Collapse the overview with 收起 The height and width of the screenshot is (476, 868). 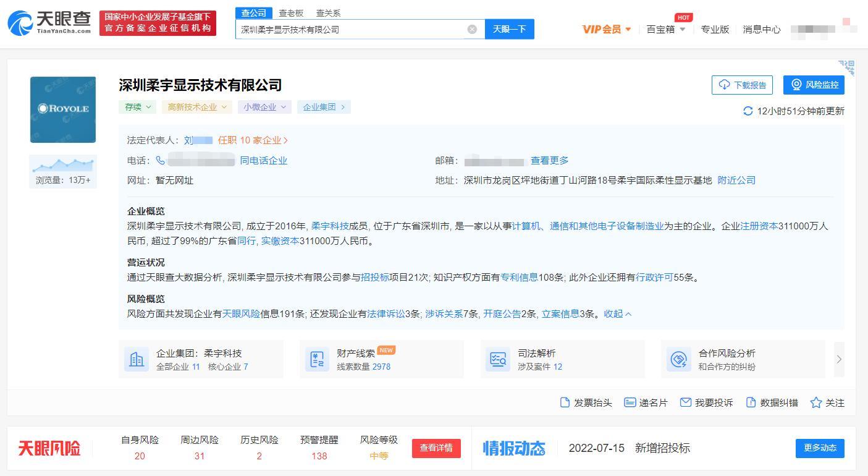pos(618,313)
